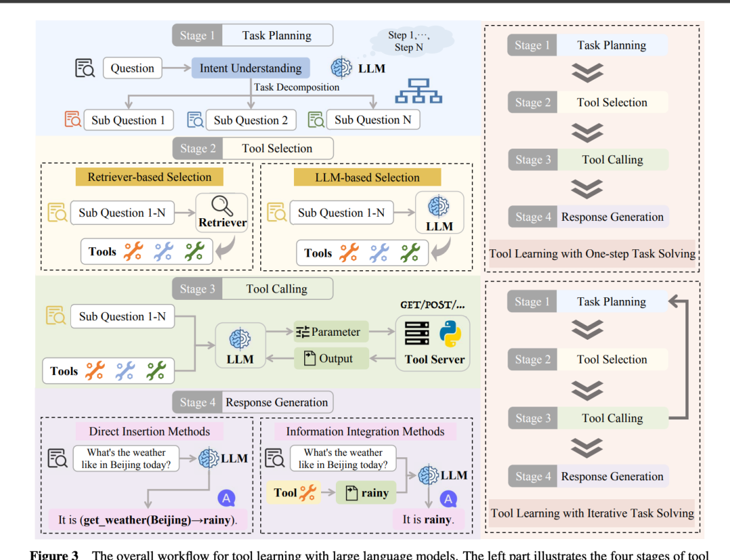The width and height of the screenshot is (730, 560).
Task: Click the Direct Insertion Methods label
Action: (x=149, y=432)
